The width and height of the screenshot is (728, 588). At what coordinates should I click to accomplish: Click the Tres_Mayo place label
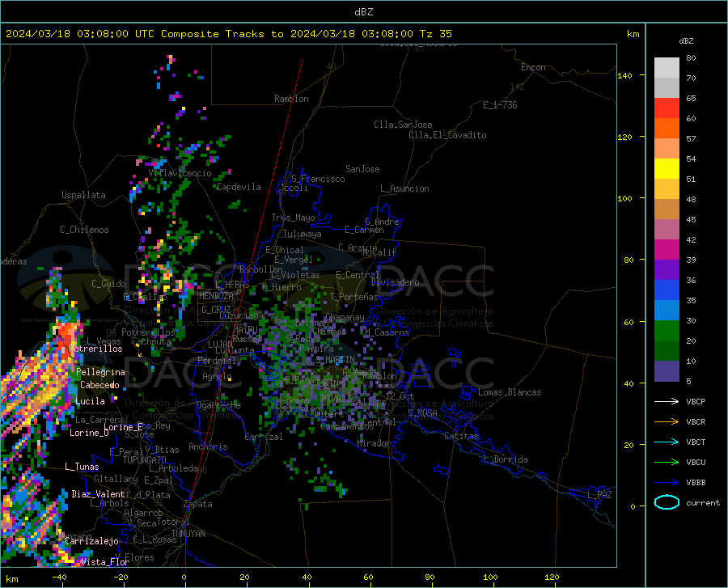(x=293, y=218)
